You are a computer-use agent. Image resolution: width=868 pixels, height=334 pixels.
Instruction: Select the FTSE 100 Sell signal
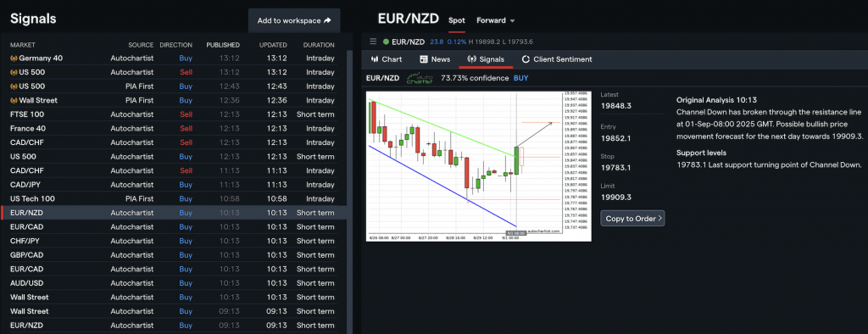pos(172,114)
